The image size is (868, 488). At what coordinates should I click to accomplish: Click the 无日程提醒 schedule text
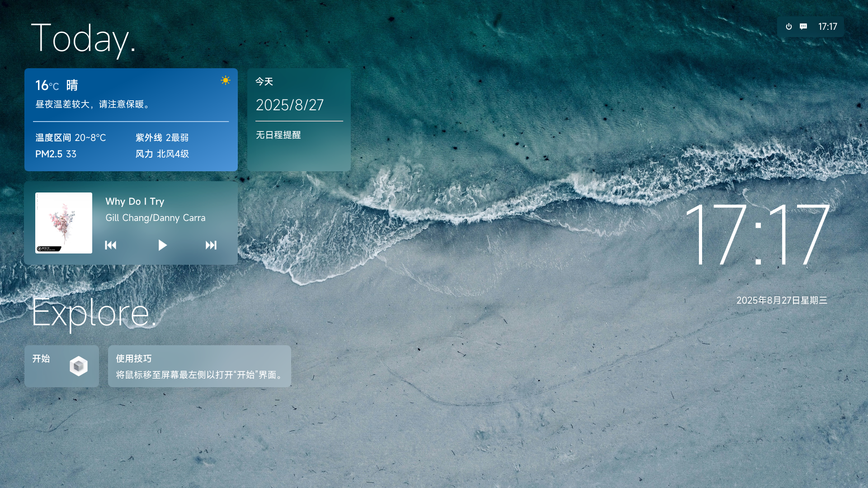[x=278, y=135]
